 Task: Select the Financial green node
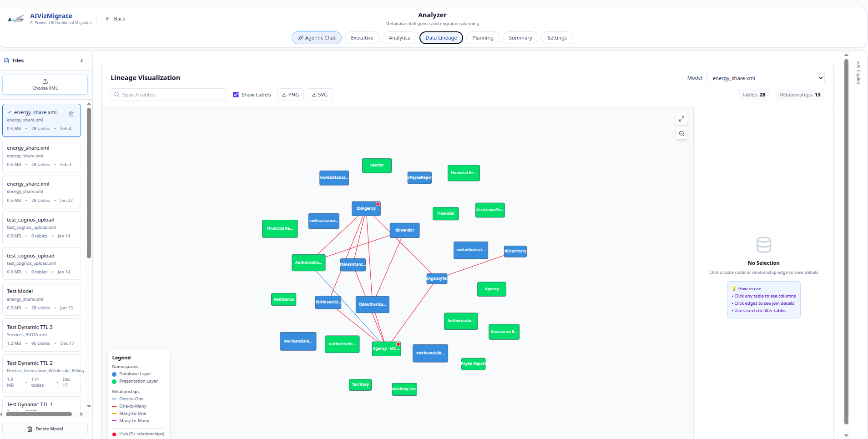coord(446,213)
